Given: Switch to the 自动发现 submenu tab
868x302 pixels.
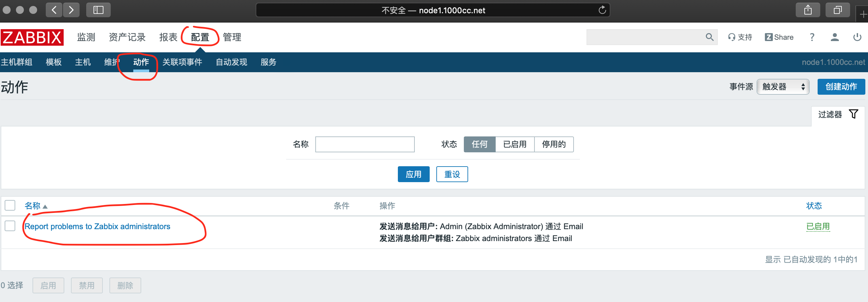Looking at the screenshot, I should [x=231, y=62].
